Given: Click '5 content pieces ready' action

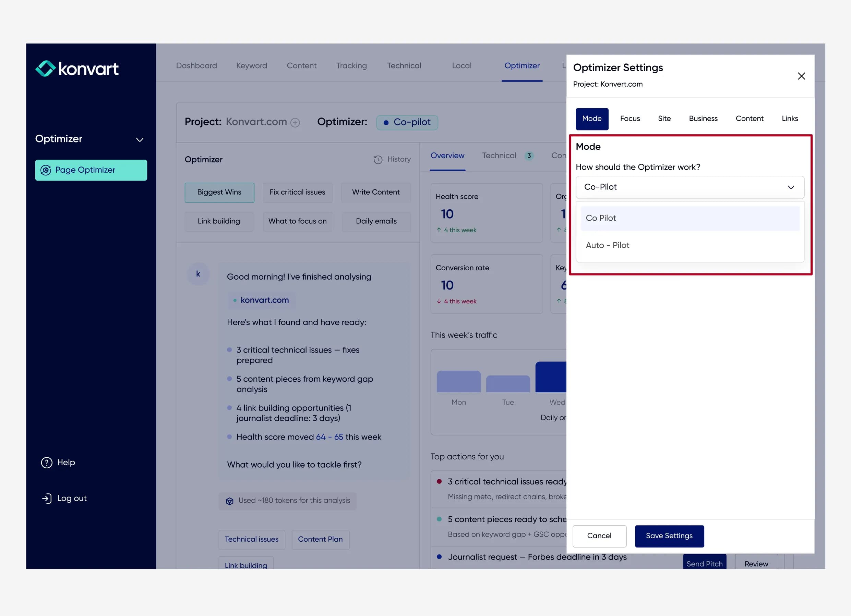Looking at the screenshot, I should (x=499, y=527).
